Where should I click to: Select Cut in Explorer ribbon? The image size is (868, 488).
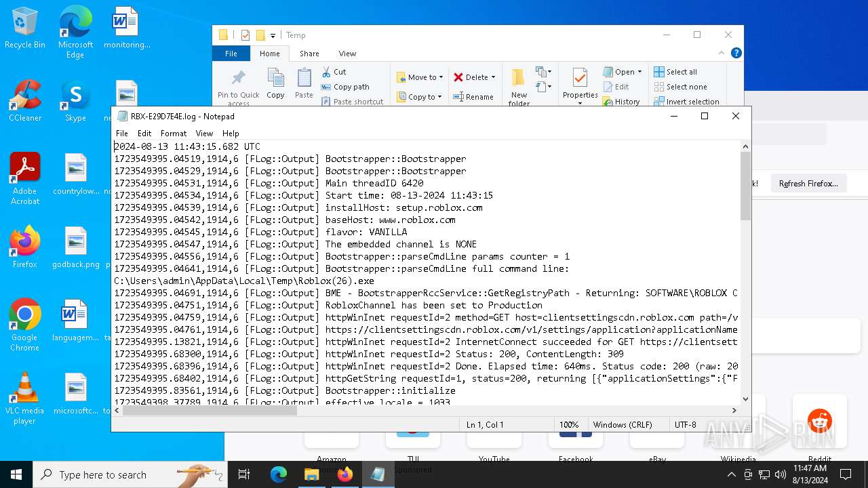[334, 72]
